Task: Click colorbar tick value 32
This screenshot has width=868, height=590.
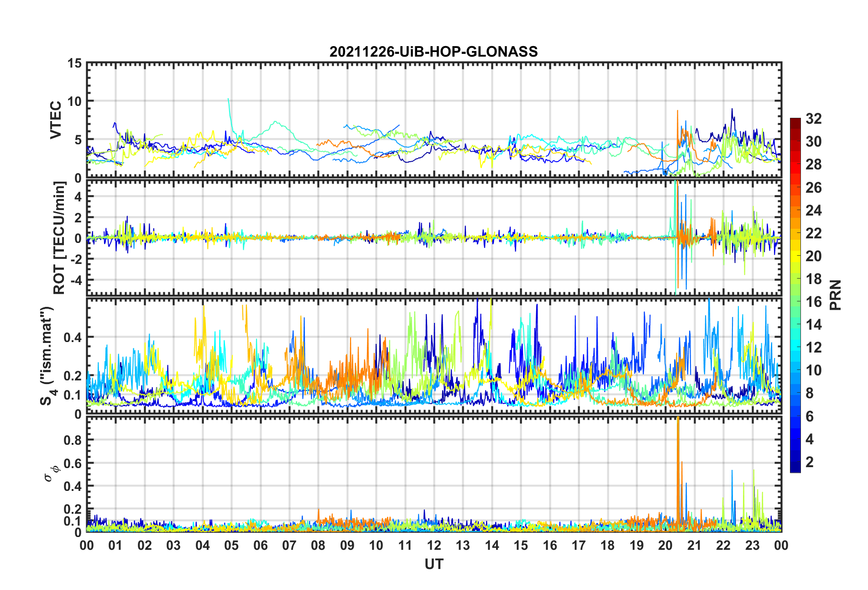Action: coord(813,119)
